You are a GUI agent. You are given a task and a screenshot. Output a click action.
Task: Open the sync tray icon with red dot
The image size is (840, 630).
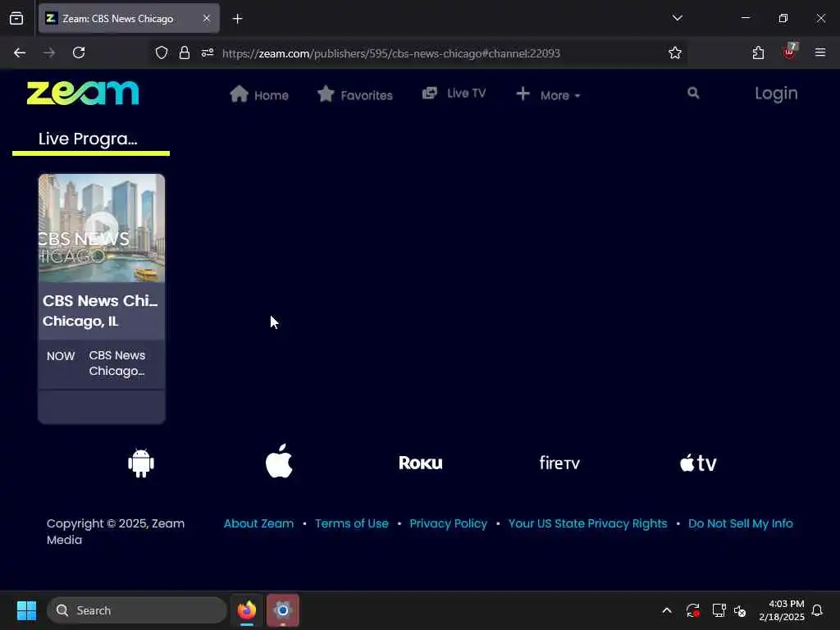click(x=692, y=610)
